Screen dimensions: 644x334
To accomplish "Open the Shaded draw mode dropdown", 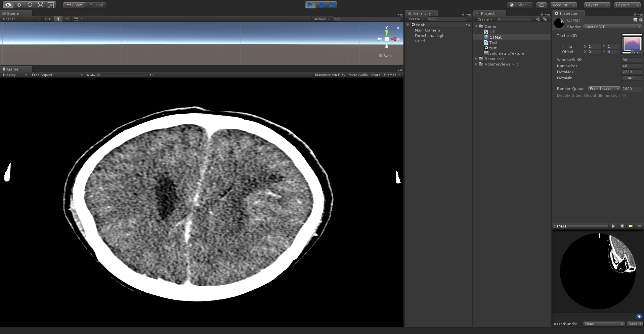I will point(20,19).
